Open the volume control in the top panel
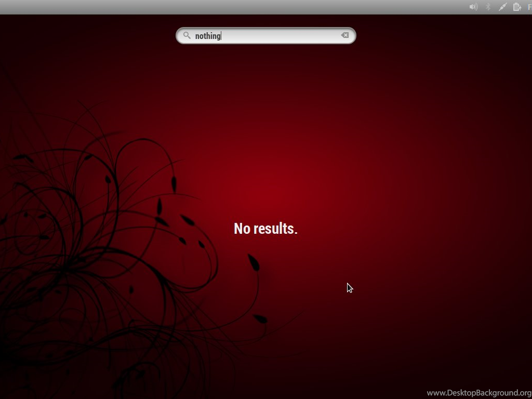 473,7
